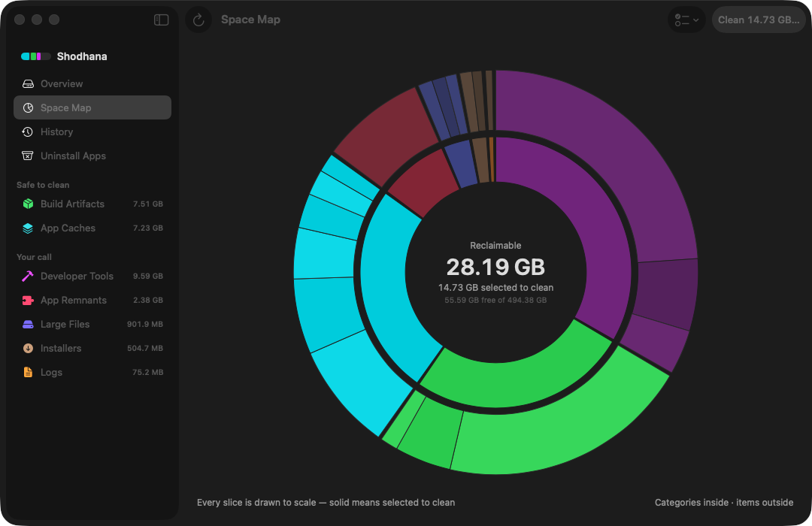Click the App Caches layers icon
Image resolution: width=812 pixels, height=526 pixels.
click(x=28, y=228)
